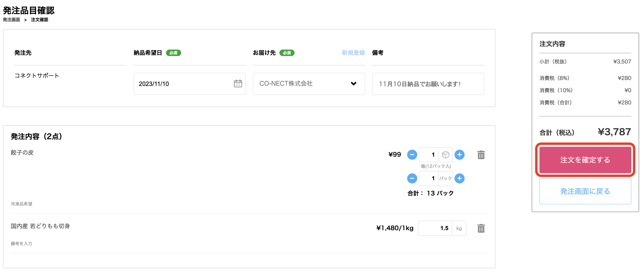Click the kg unit label
The height and width of the screenshot is (273, 644).
click(x=459, y=228)
